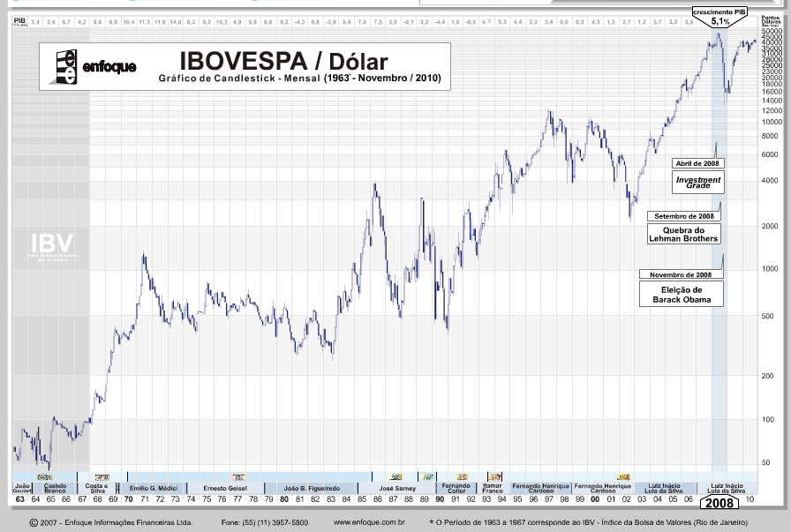The height and width of the screenshot is (532, 791).
Task: Click the bold year label '90'
Action: pyautogui.click(x=440, y=499)
